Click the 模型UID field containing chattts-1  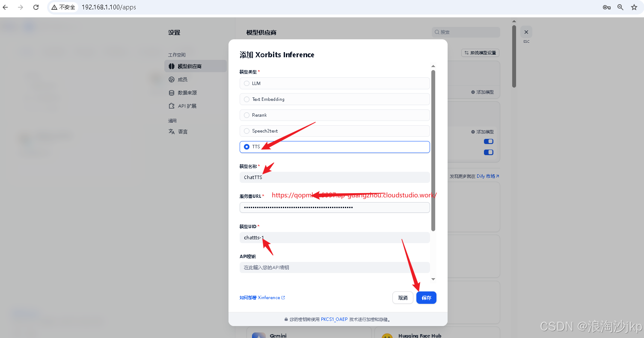click(x=335, y=238)
